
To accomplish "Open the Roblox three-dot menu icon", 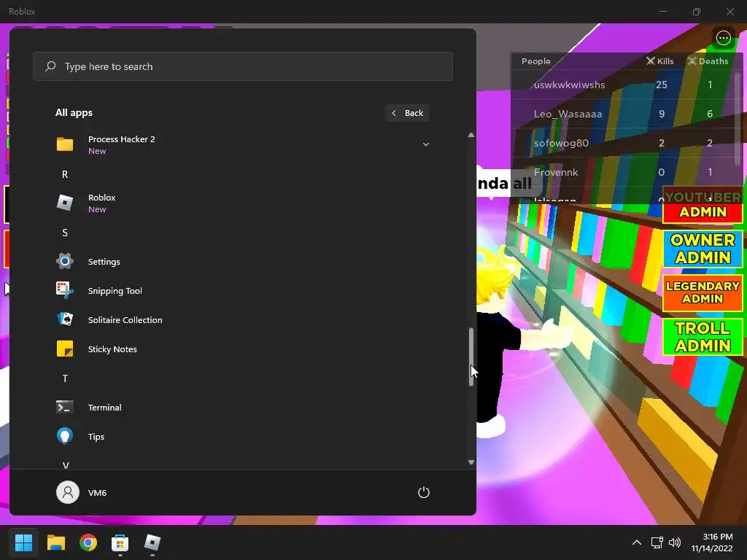I will click(x=723, y=38).
